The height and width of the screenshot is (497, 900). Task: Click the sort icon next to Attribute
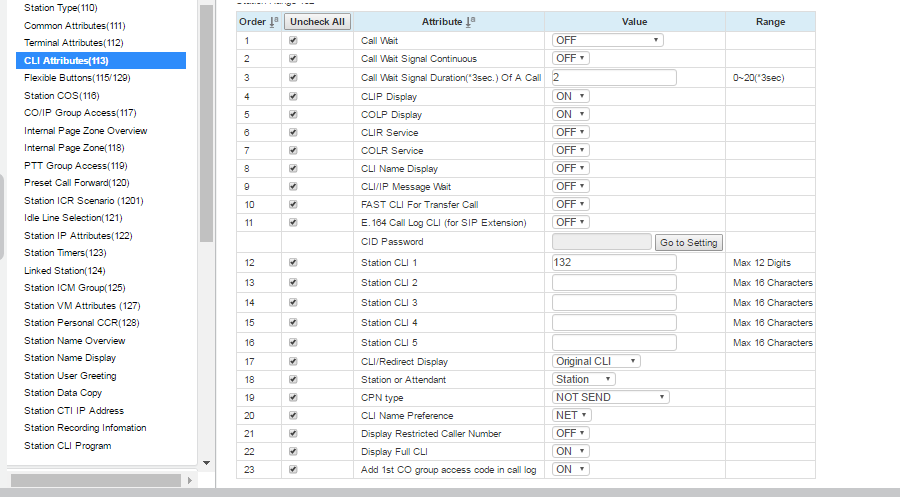pos(471,21)
